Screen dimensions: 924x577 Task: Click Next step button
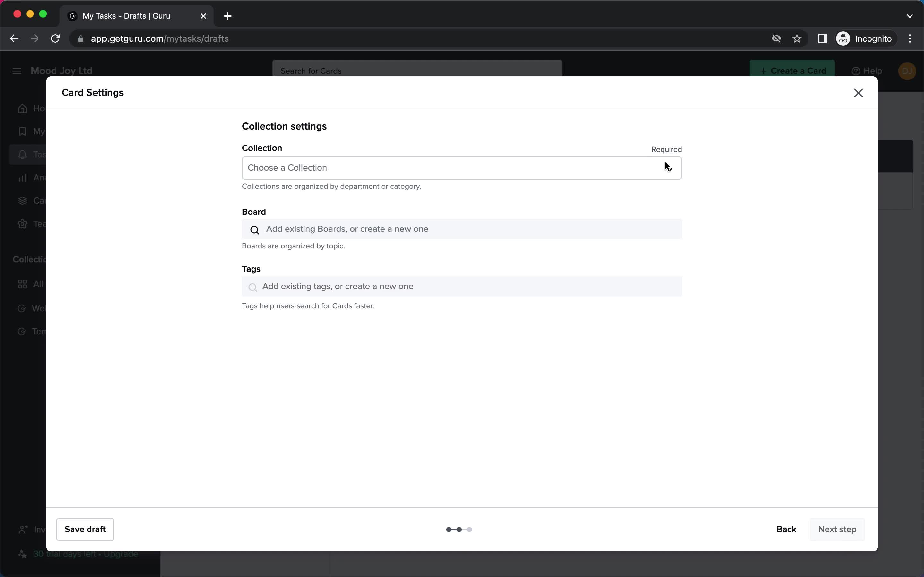[x=837, y=529]
